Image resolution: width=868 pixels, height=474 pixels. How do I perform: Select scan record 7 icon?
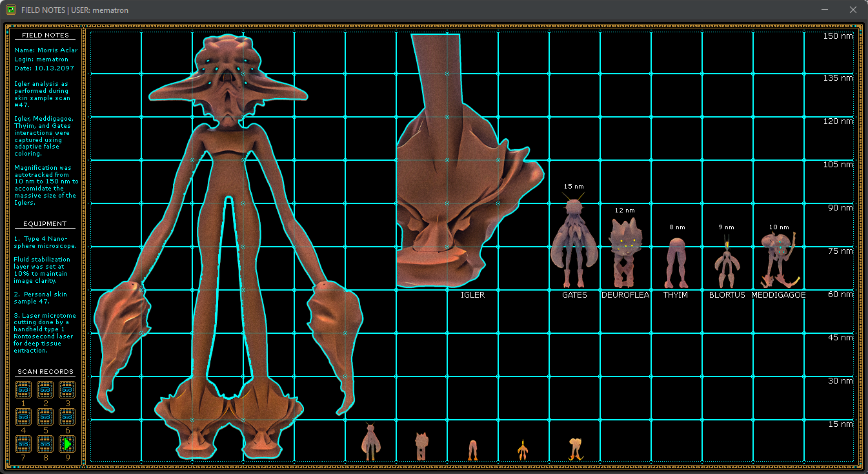pos(23,444)
